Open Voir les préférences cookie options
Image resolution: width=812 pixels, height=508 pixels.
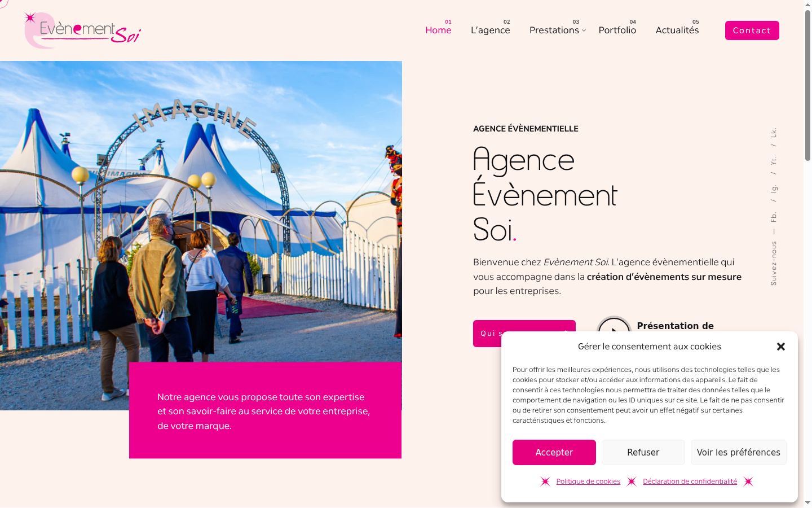pyautogui.click(x=739, y=452)
